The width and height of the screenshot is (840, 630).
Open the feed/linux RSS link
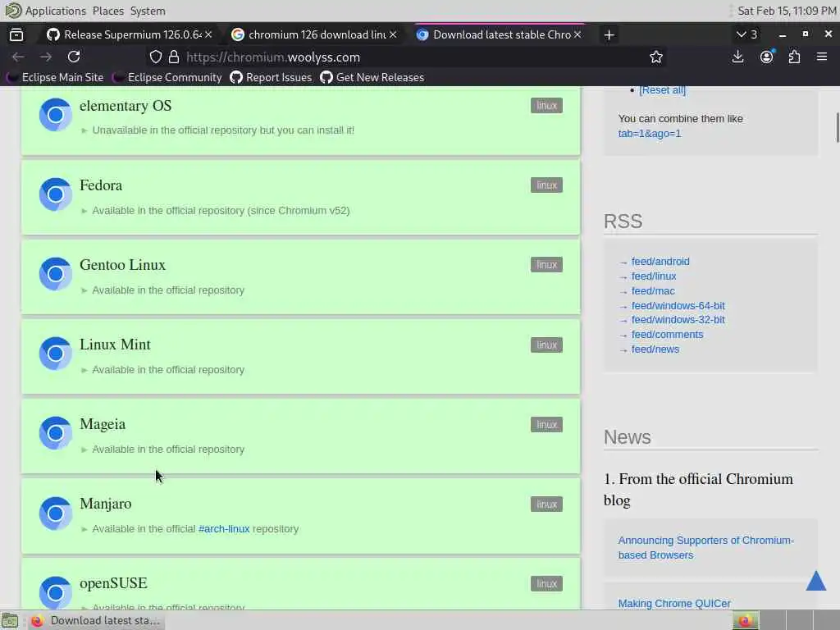654,276
